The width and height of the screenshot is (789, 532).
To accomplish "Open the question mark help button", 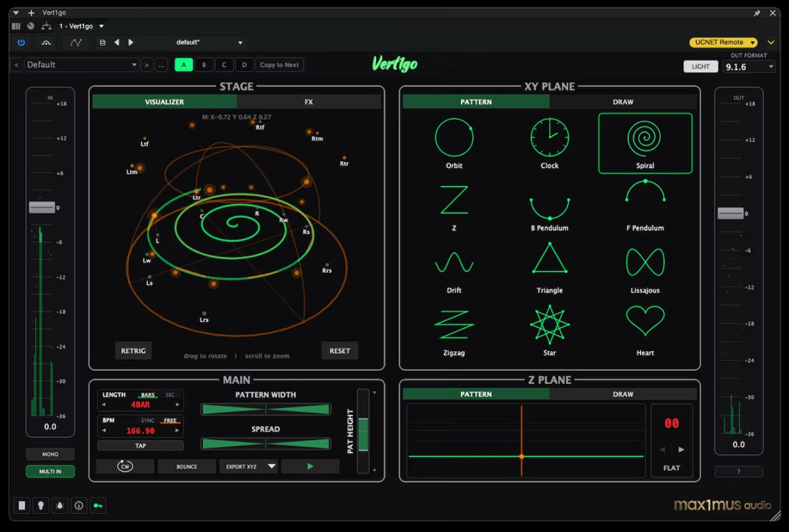I will pos(738,472).
